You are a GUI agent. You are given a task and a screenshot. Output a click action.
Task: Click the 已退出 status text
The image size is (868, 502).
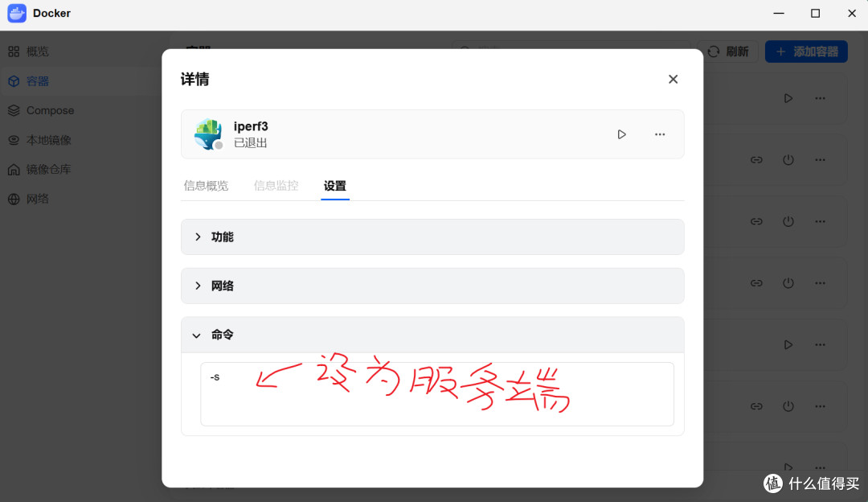(250, 143)
